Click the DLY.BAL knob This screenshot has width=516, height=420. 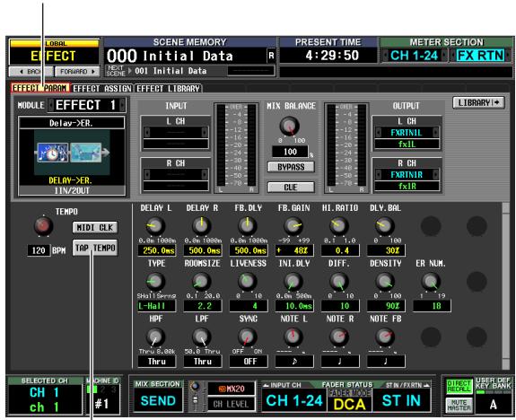(385, 226)
